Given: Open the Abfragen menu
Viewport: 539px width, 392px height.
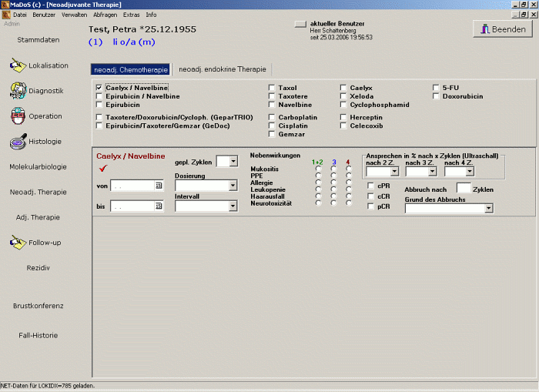Looking at the screenshot, I should pos(105,15).
